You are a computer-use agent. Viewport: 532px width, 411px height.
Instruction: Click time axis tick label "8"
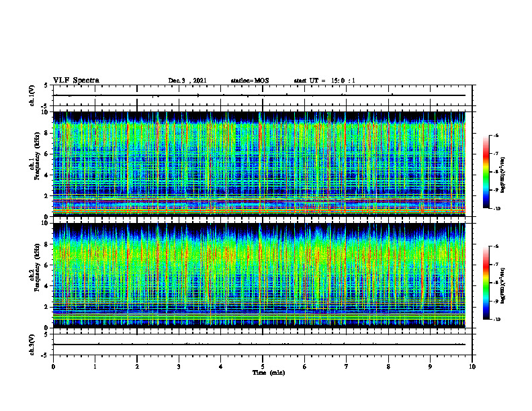click(388, 367)
